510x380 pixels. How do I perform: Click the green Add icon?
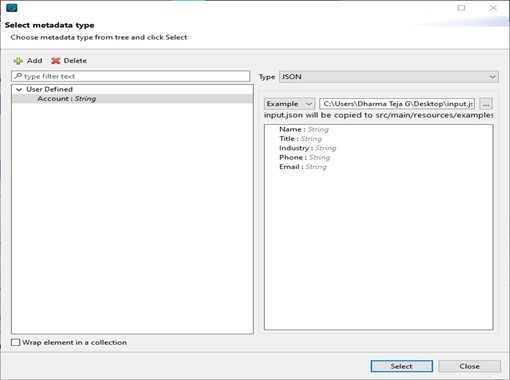pos(18,61)
